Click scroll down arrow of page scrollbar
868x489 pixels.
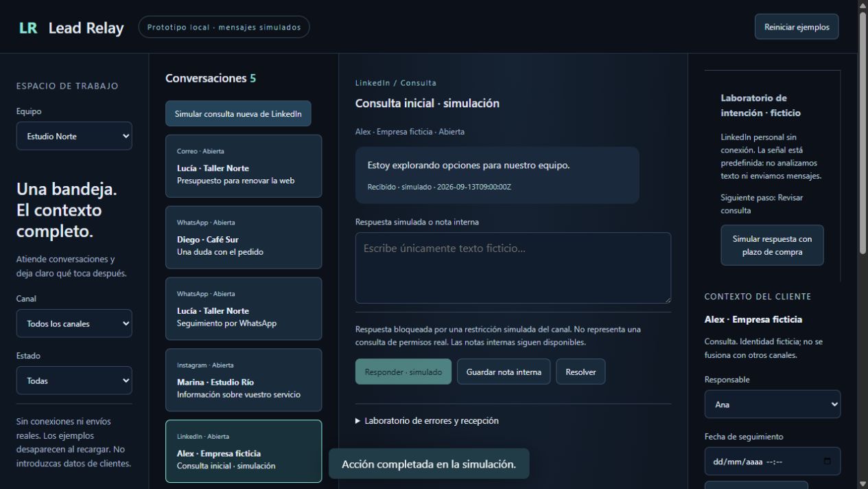pos(863,484)
